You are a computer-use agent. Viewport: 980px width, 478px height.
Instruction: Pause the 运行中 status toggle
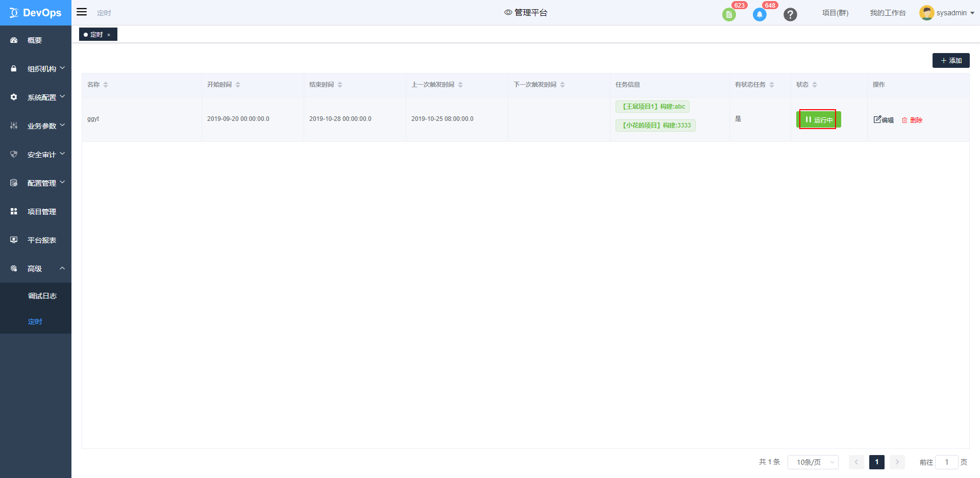818,119
